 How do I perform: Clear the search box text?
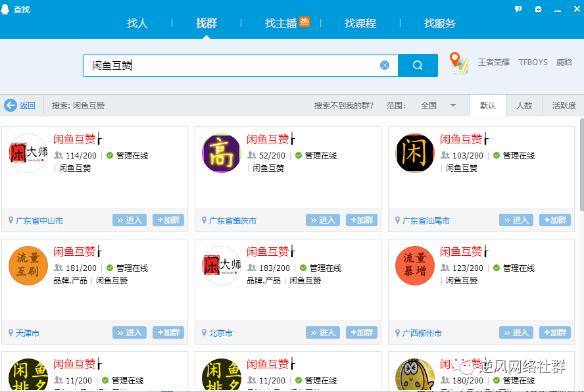(385, 65)
